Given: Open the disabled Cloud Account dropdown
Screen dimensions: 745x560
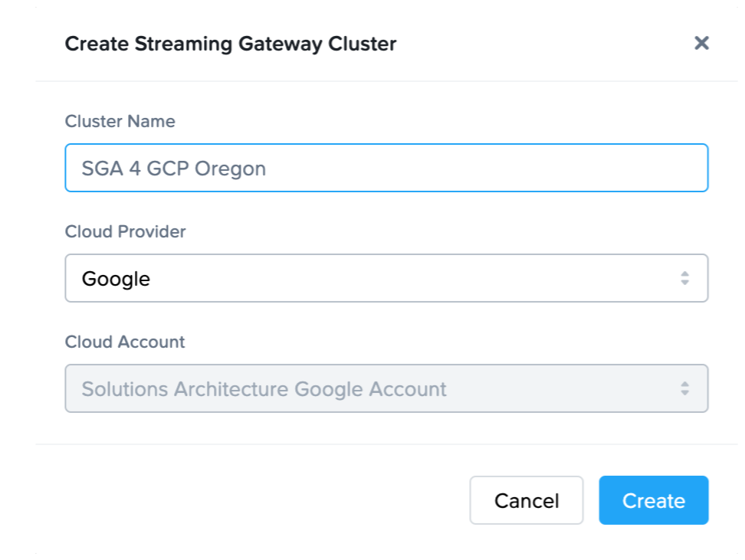Looking at the screenshot, I should click(x=386, y=388).
